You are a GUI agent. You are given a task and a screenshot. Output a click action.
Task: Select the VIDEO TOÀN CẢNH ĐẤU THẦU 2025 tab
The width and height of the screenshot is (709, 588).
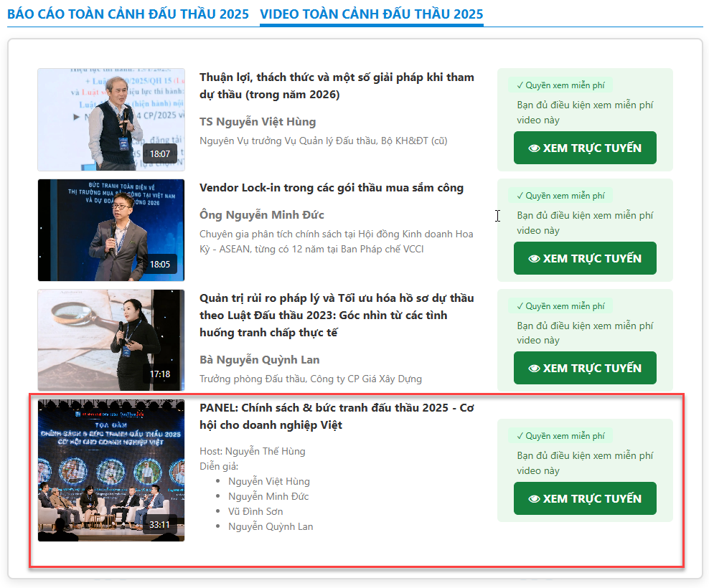[x=371, y=14]
